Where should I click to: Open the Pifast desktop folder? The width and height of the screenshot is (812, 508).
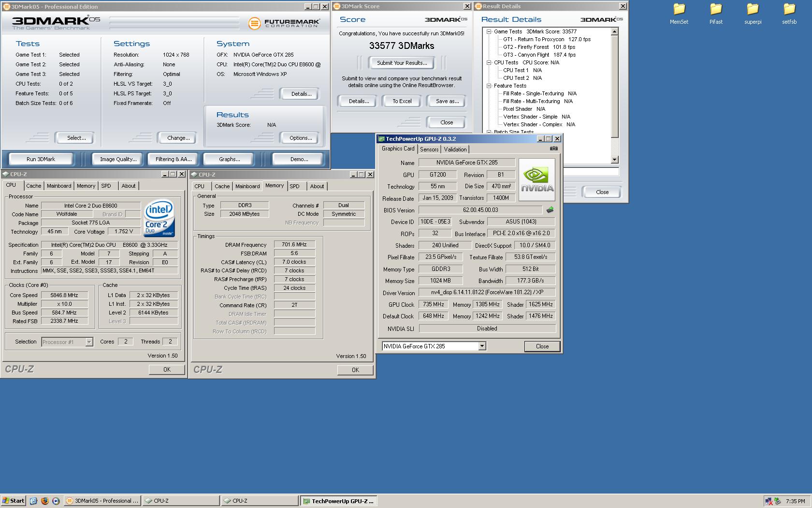[x=716, y=14]
